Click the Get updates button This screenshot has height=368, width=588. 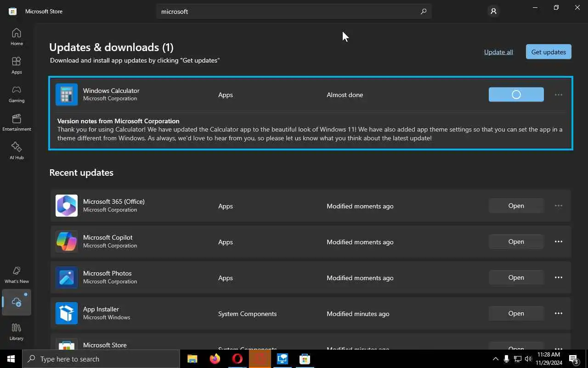548,52
